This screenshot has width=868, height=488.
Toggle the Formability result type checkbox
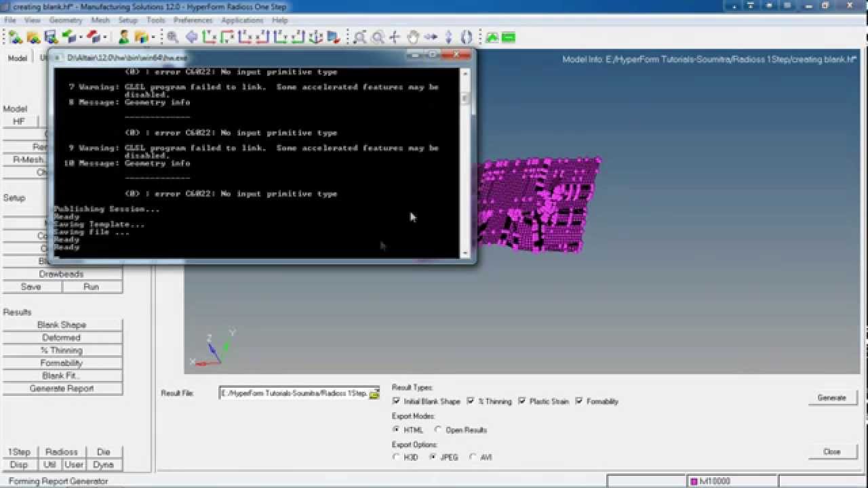tap(578, 401)
